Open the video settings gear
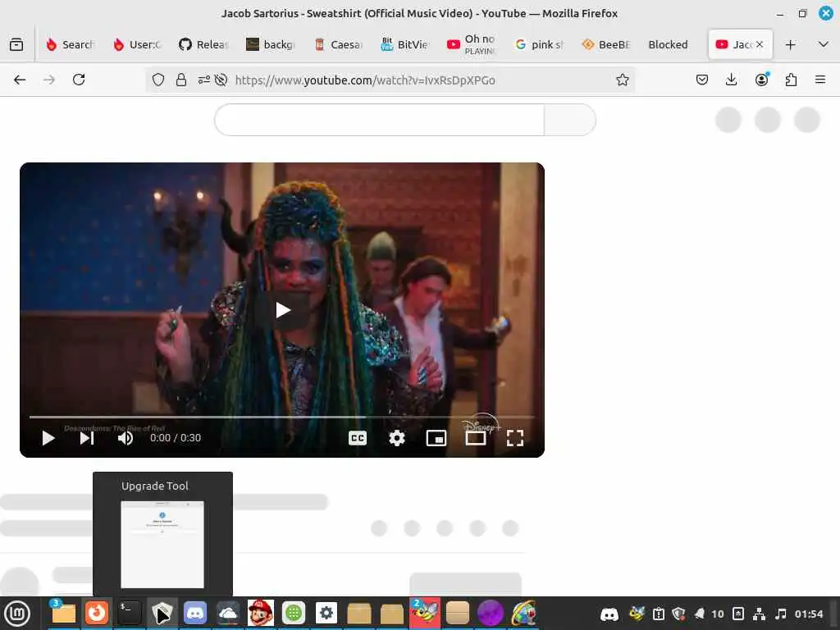Screen dimensions: 840x630 [397, 438]
